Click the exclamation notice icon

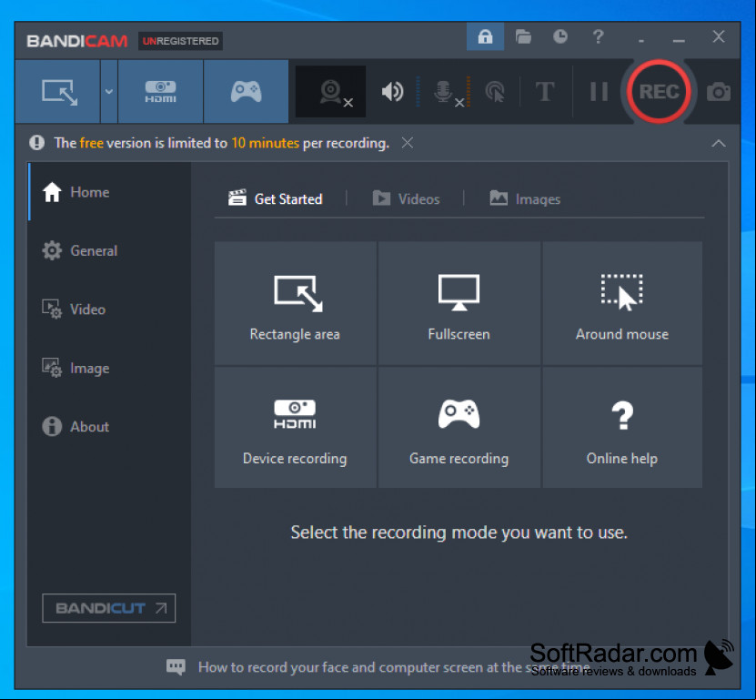click(36, 143)
